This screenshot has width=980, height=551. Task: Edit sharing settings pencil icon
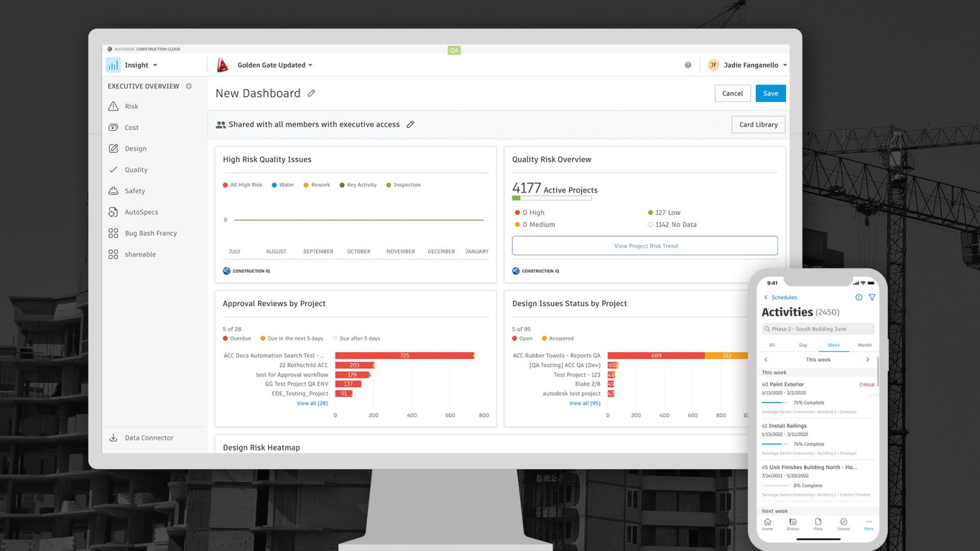coord(410,124)
